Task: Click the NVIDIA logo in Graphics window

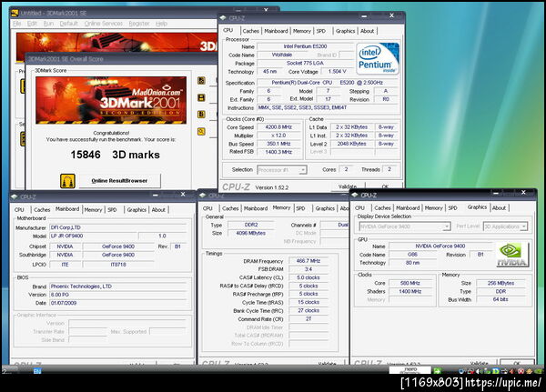Action: pyautogui.click(x=512, y=255)
